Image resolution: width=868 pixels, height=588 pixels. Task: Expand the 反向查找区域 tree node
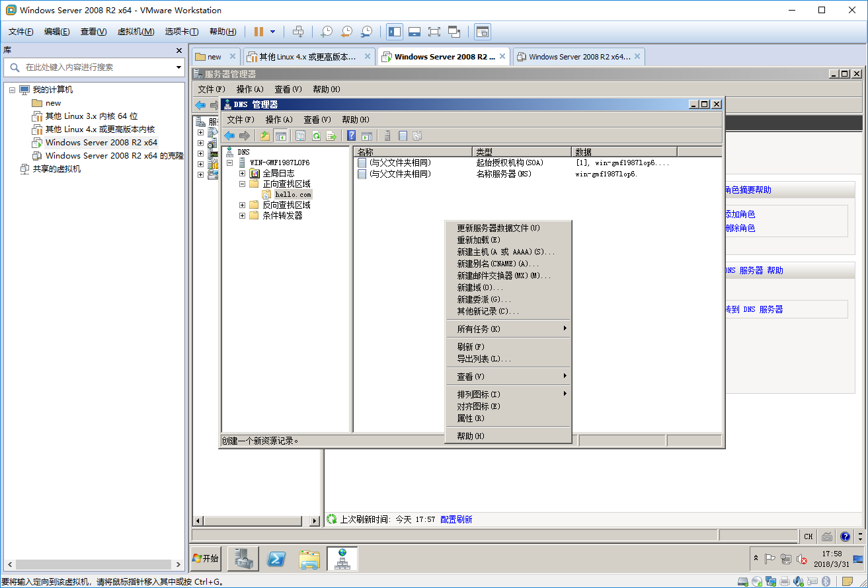coord(242,205)
